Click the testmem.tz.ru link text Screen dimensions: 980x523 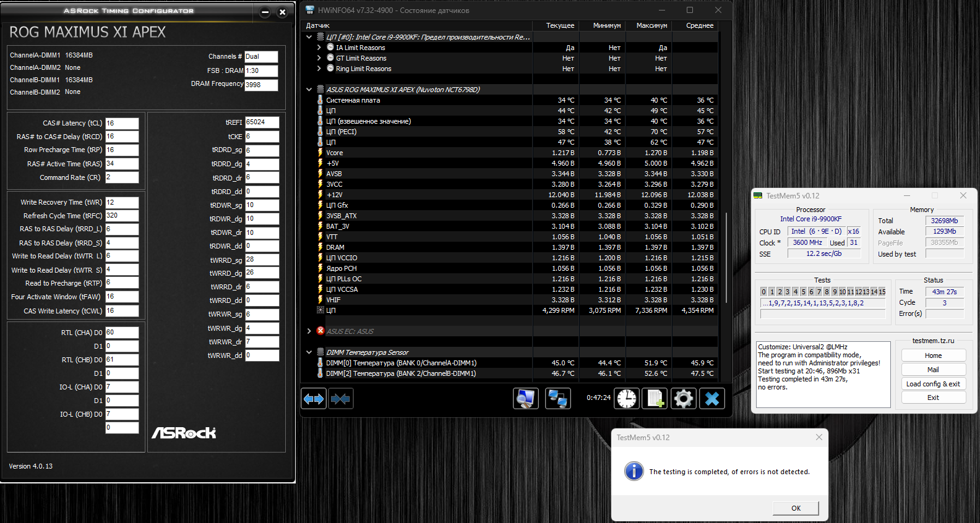pos(934,341)
